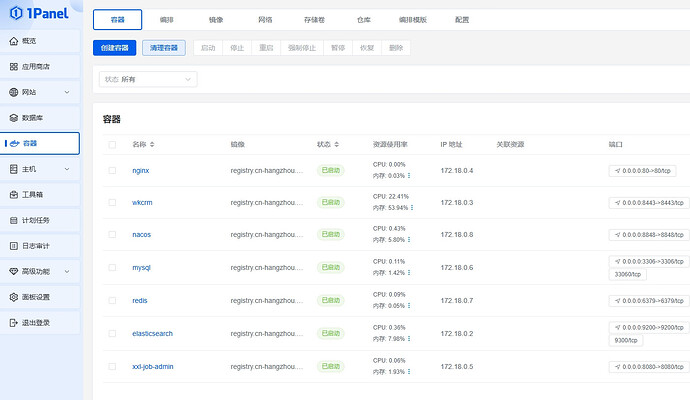
Task: Click the 主机 host icon
Action: click(14, 169)
